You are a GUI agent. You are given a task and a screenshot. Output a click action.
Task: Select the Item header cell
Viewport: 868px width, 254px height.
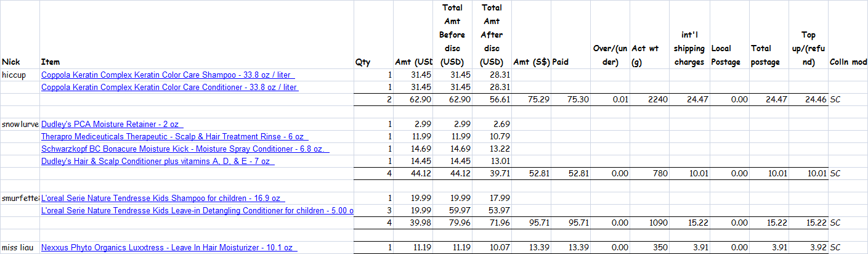(x=197, y=35)
